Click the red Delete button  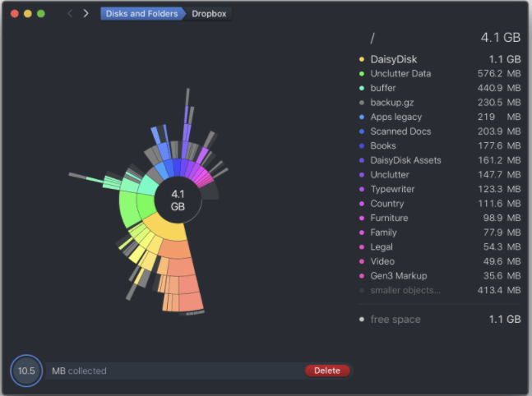[327, 371]
